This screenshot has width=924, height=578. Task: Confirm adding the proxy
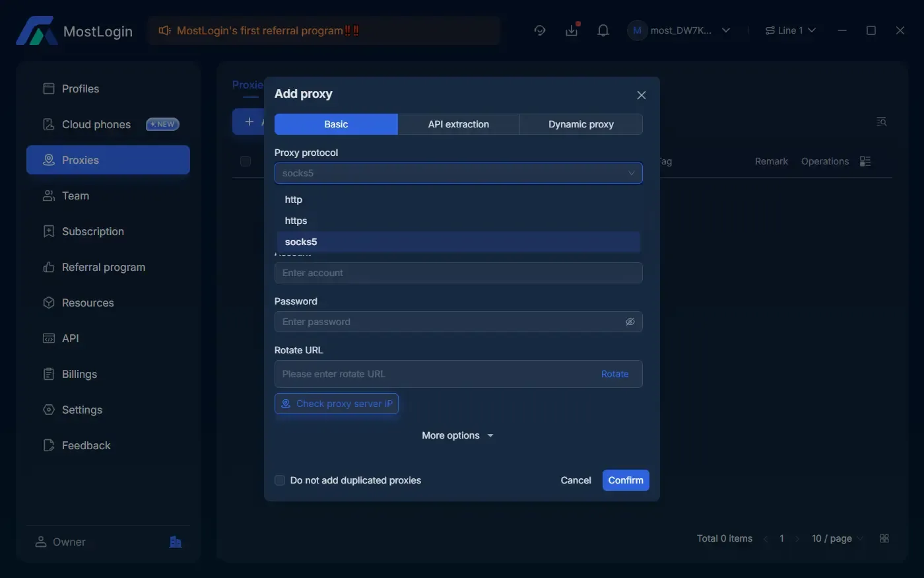(625, 480)
